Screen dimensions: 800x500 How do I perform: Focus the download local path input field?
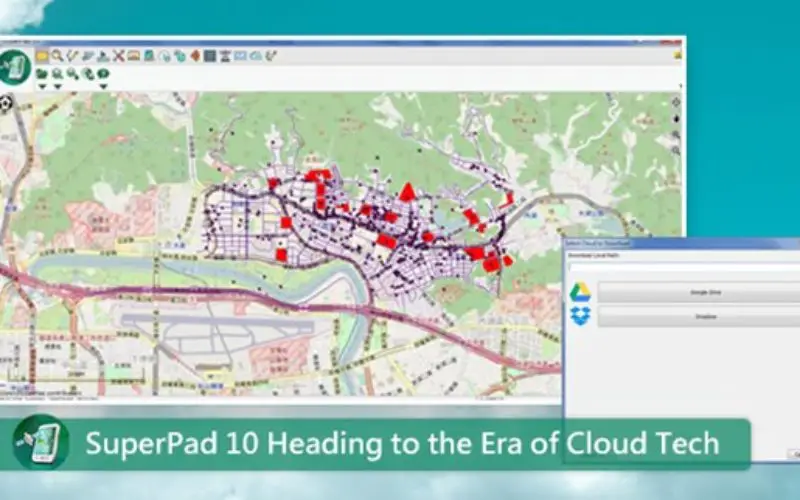point(684,267)
